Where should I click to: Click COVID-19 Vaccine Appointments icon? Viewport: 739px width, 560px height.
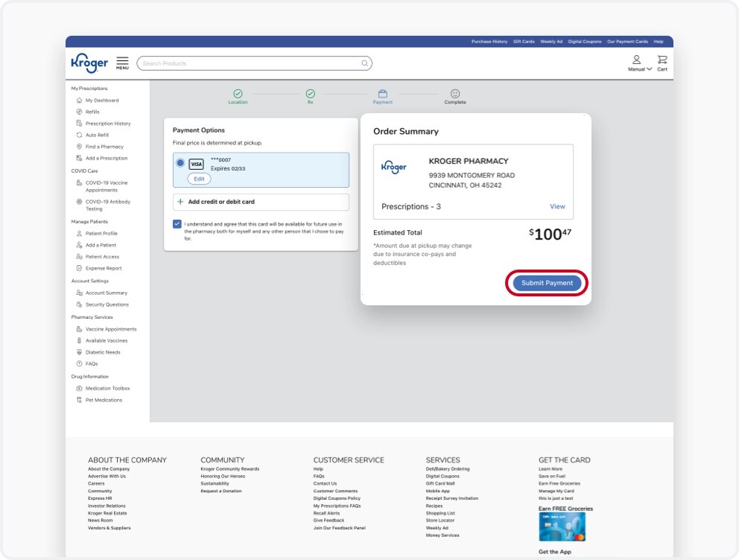[79, 182]
